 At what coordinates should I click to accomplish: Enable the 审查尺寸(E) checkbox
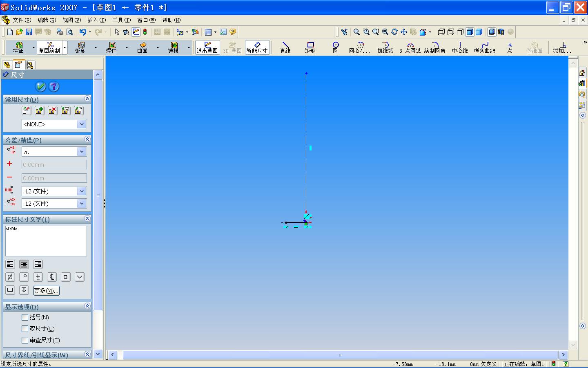point(25,340)
